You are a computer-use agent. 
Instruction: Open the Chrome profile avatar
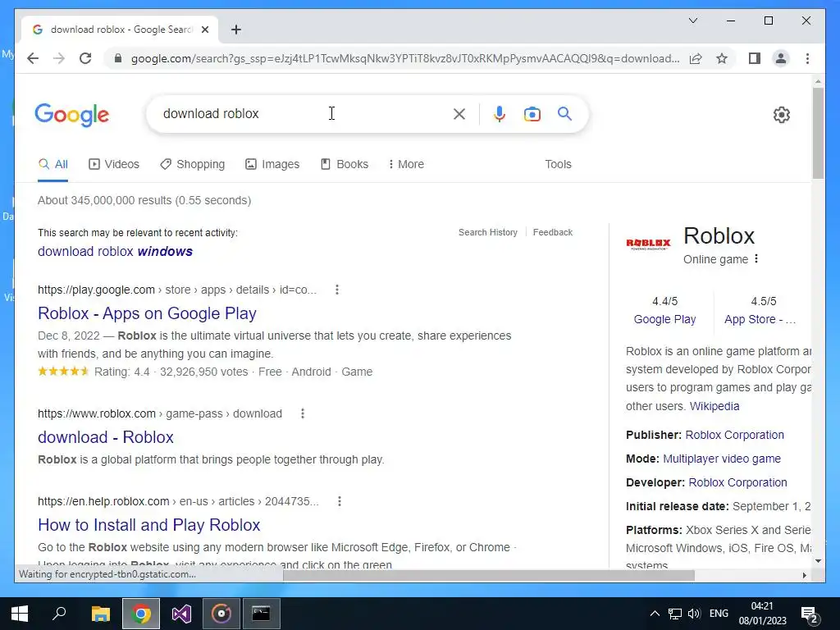(x=781, y=58)
